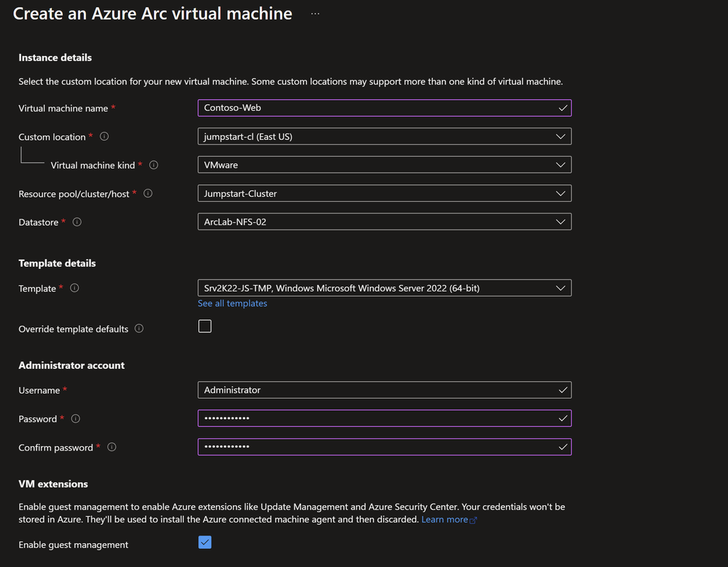Click the Instance details heading
The image size is (728, 567).
point(55,58)
